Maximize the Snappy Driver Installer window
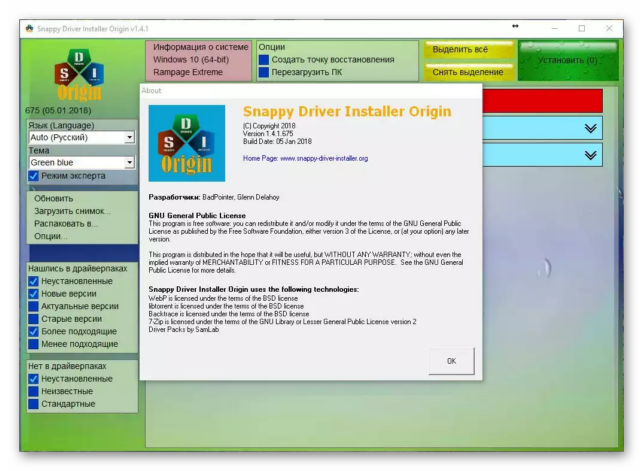Image resolution: width=643 pixels, height=471 pixels. (x=581, y=28)
